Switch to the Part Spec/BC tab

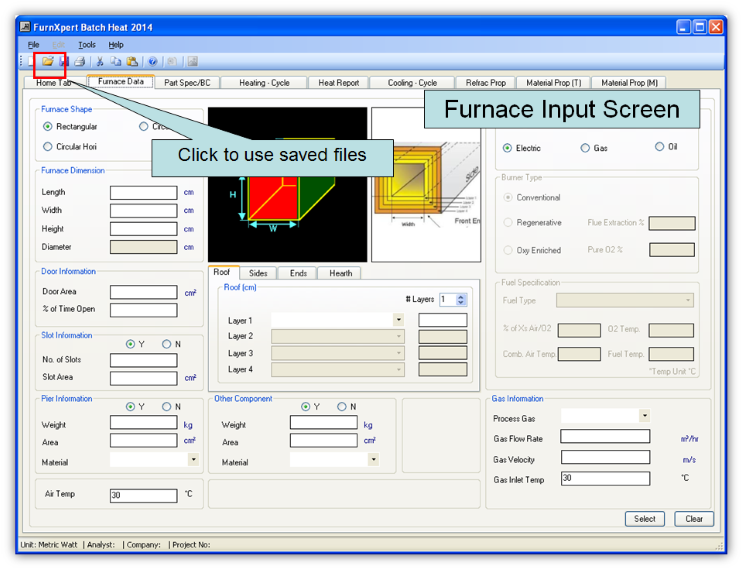pyautogui.click(x=187, y=83)
